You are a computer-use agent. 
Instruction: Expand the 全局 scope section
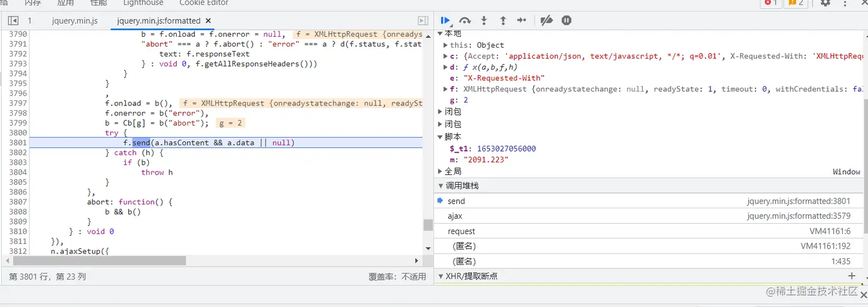click(x=440, y=172)
